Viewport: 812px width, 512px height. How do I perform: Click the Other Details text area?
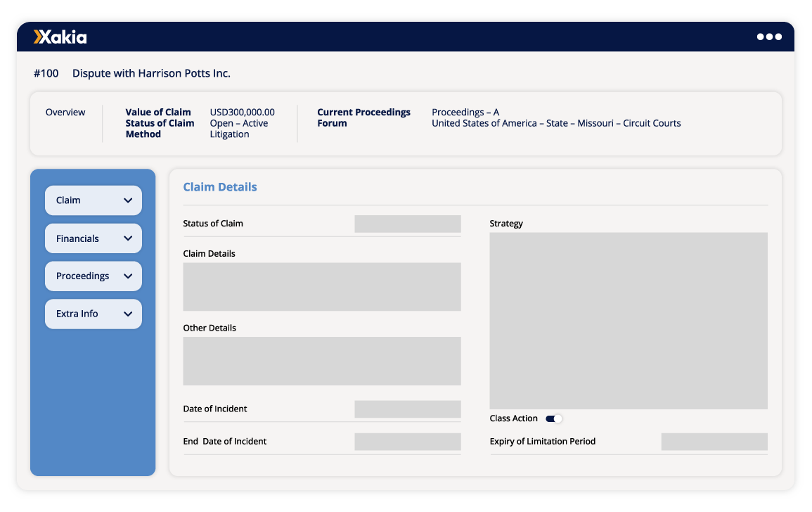322,361
